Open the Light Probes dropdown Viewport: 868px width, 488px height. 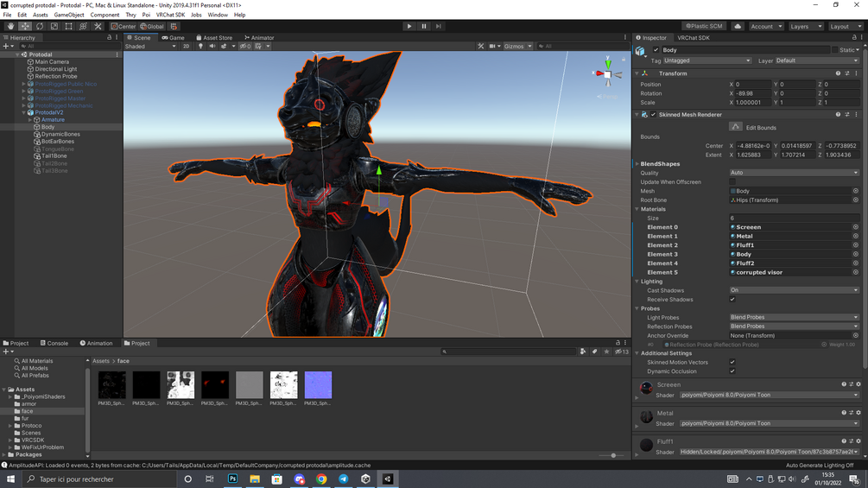click(794, 317)
